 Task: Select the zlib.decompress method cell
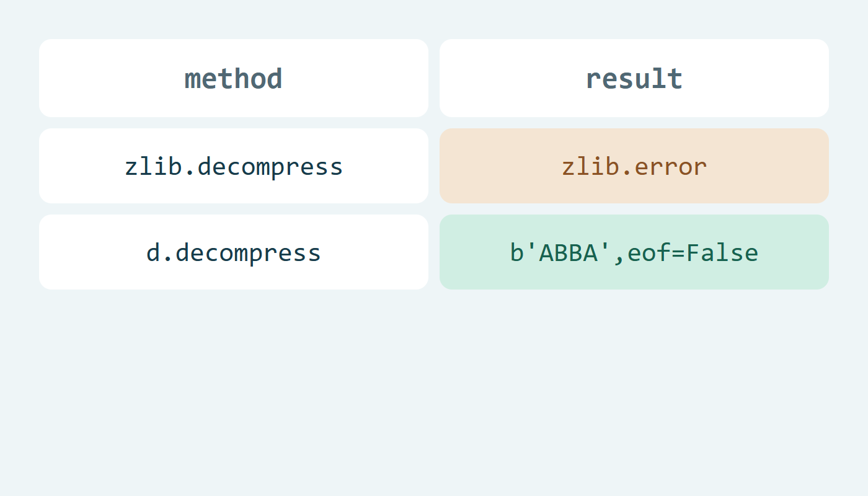coord(234,166)
